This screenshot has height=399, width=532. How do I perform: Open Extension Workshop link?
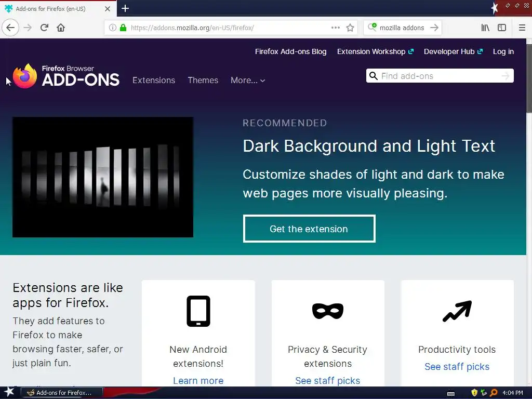375,51
